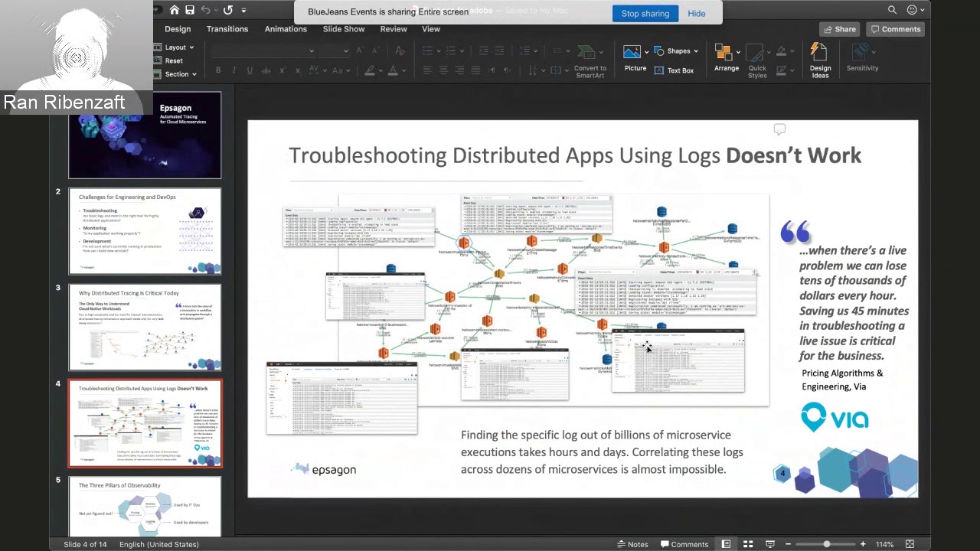This screenshot has width=980, height=551.
Task: Open the Shapes dropdown
Action: click(676, 51)
